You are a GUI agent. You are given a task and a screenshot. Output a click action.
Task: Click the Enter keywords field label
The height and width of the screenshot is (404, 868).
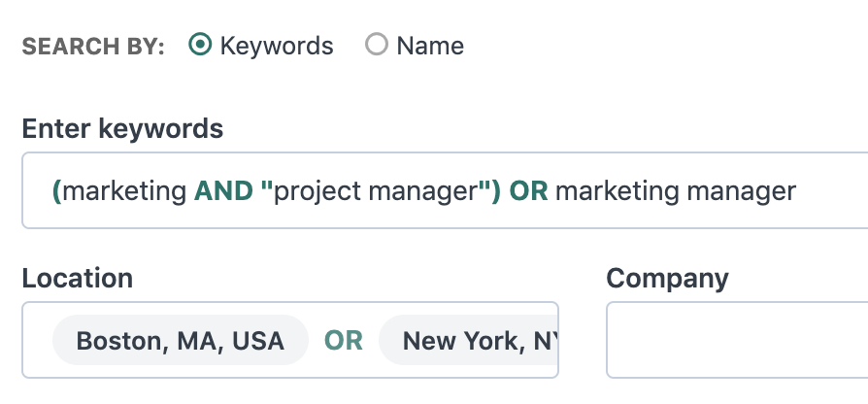click(x=122, y=129)
